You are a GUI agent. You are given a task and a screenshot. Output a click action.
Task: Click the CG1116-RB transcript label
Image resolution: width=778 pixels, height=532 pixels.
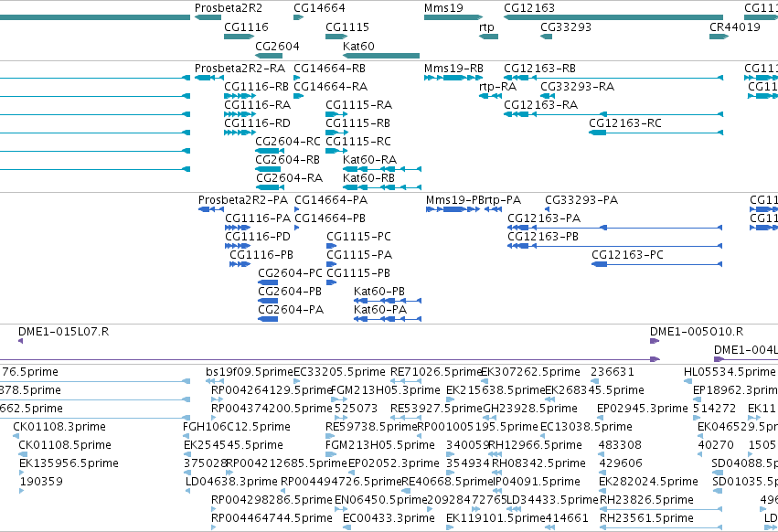[x=257, y=87]
